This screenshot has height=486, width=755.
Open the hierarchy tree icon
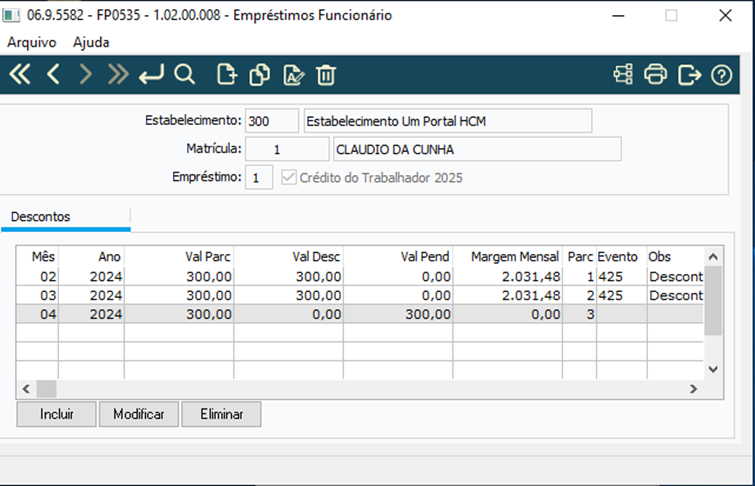623,74
